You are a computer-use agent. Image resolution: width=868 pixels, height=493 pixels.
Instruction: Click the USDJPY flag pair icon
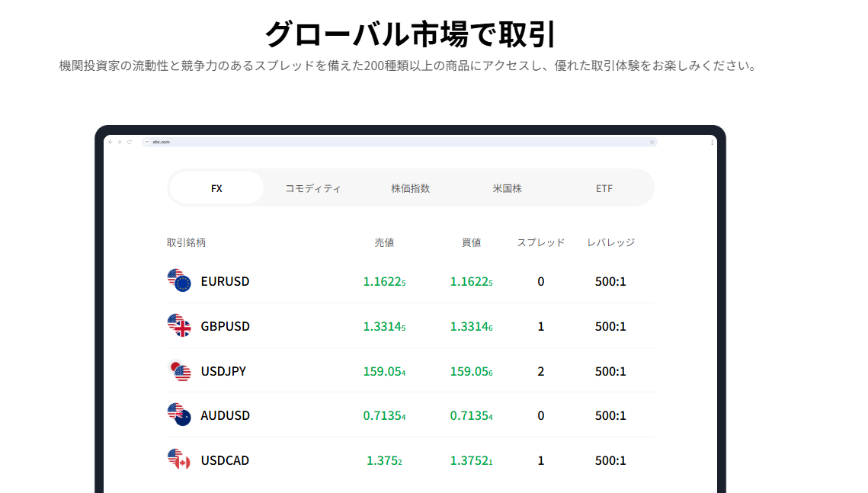[x=179, y=371]
